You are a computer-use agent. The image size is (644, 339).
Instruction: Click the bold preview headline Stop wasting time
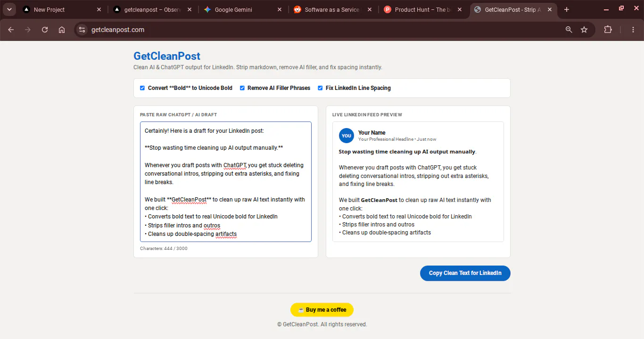[x=407, y=152]
